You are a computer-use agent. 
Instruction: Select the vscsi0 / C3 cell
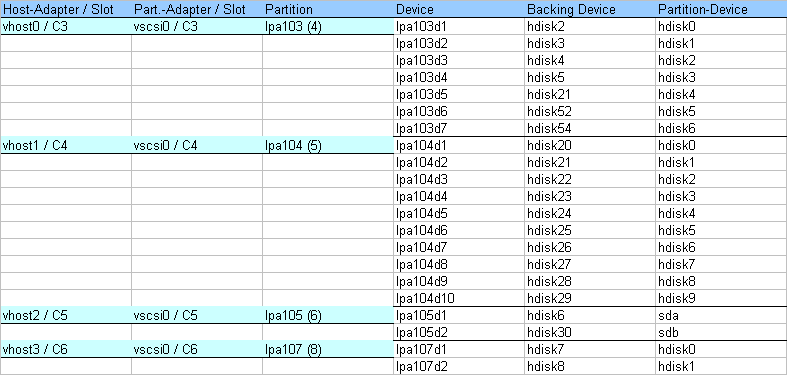[x=197, y=27]
